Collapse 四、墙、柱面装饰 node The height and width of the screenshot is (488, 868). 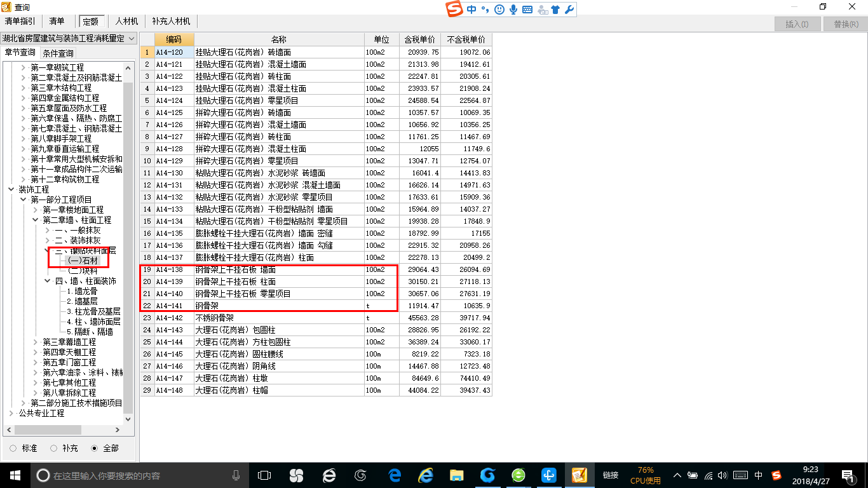coord(48,281)
